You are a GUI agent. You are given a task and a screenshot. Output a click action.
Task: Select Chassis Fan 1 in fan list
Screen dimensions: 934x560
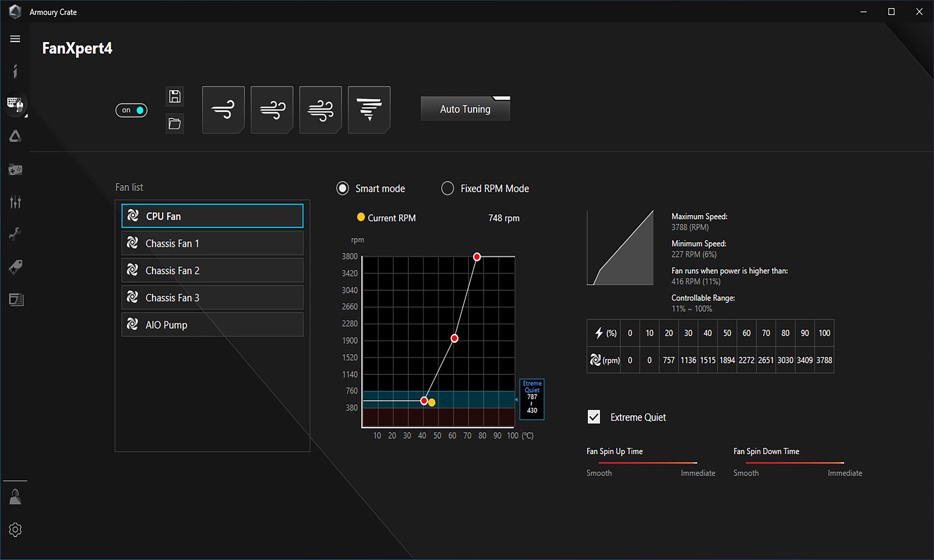point(212,243)
